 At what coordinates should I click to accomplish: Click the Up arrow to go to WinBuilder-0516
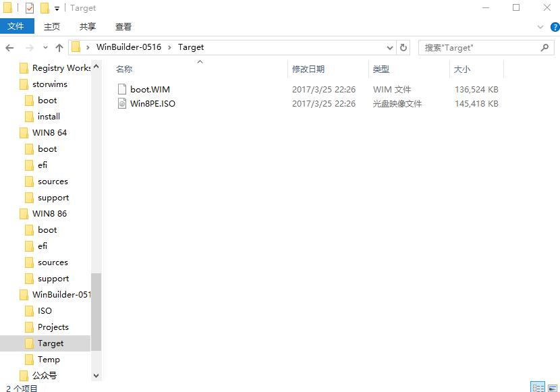[x=60, y=47]
